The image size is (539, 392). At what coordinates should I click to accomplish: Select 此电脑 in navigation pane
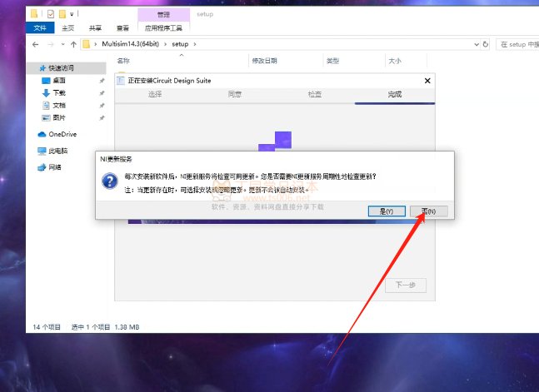click(58, 151)
